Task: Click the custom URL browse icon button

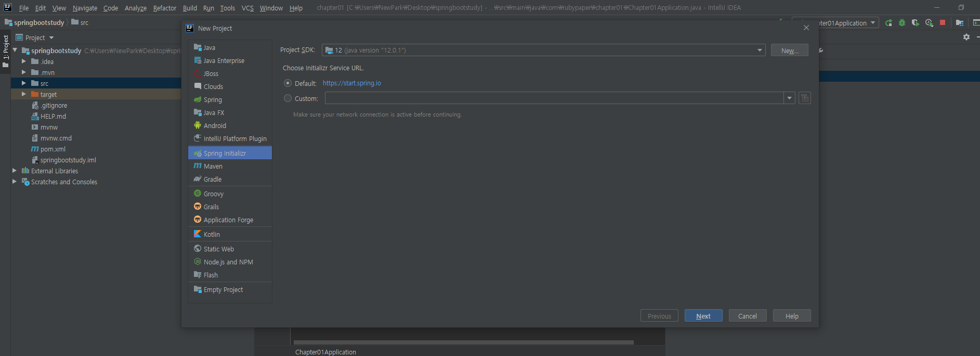Action: click(805, 98)
